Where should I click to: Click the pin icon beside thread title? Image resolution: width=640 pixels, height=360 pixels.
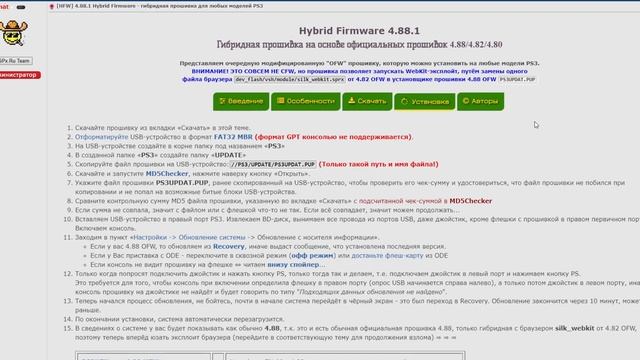pyautogui.click(x=52, y=7)
